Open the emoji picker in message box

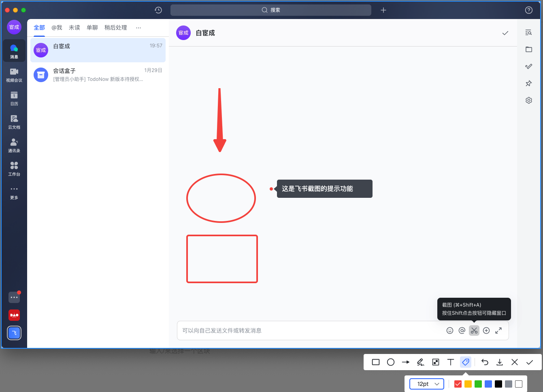pos(450,331)
